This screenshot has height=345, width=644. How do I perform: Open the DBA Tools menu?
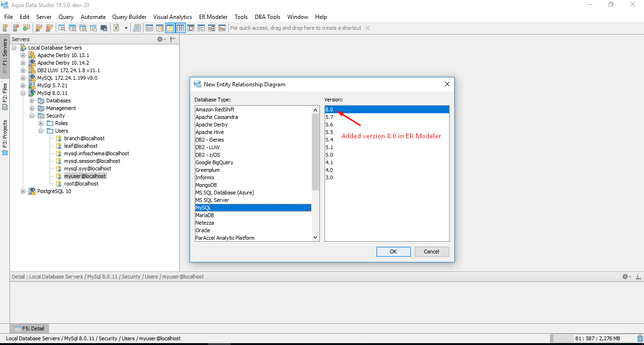click(268, 17)
